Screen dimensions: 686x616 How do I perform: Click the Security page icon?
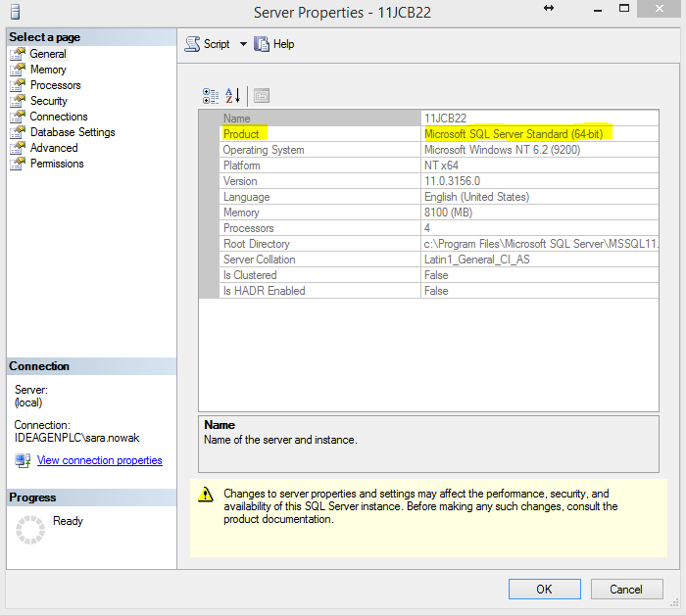pos(18,101)
